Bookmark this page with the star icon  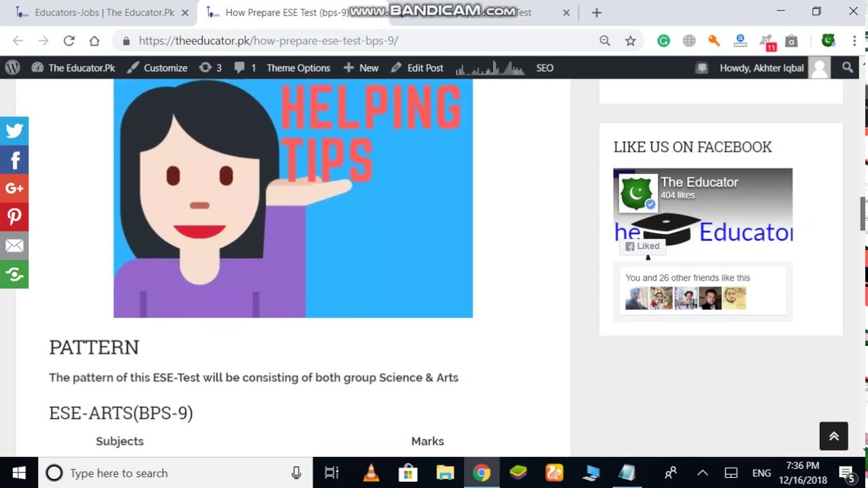coord(631,41)
